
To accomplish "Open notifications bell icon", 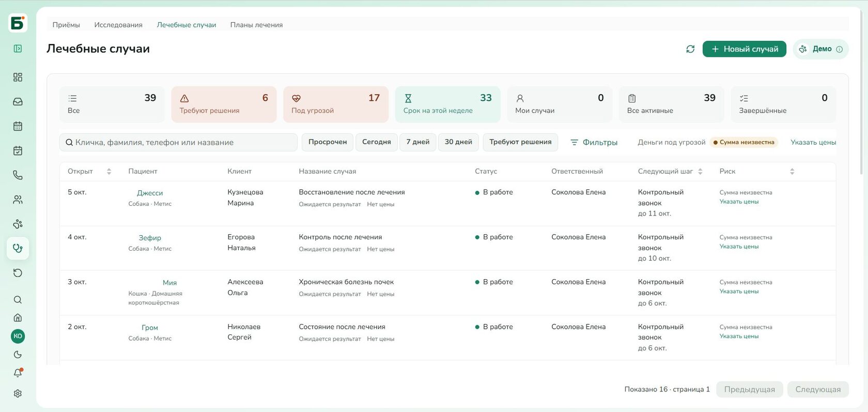I will [18, 373].
